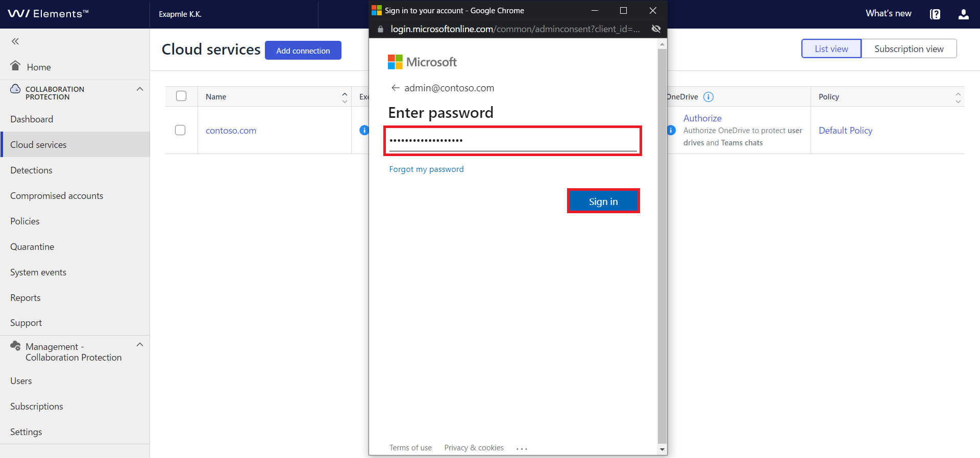Click the Sign in button
This screenshot has height=458, width=980.
(x=603, y=201)
